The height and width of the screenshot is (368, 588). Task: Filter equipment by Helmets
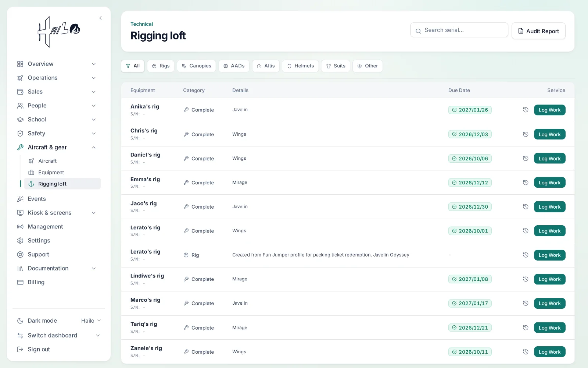[x=300, y=66]
